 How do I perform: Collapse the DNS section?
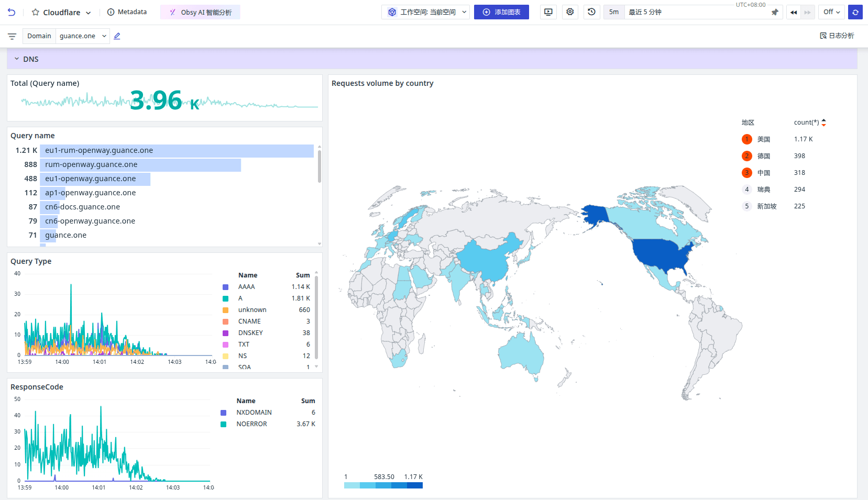[17, 59]
